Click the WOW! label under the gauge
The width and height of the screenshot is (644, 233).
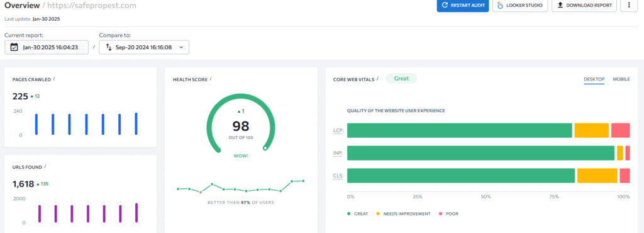[241, 156]
